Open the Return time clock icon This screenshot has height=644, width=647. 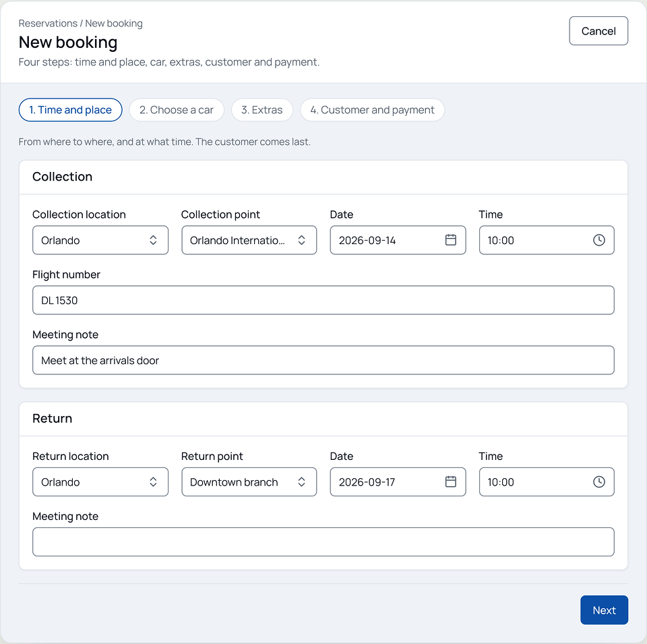[x=598, y=481]
